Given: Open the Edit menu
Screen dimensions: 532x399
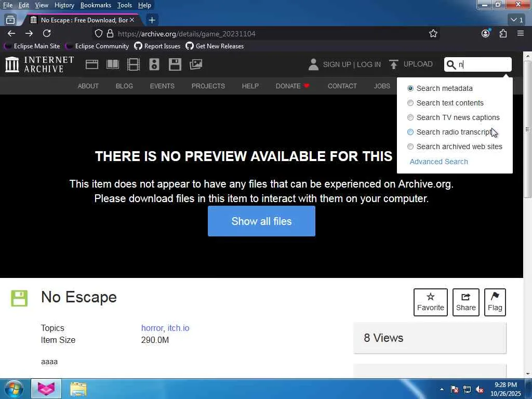Looking at the screenshot, I should (x=24, y=5).
